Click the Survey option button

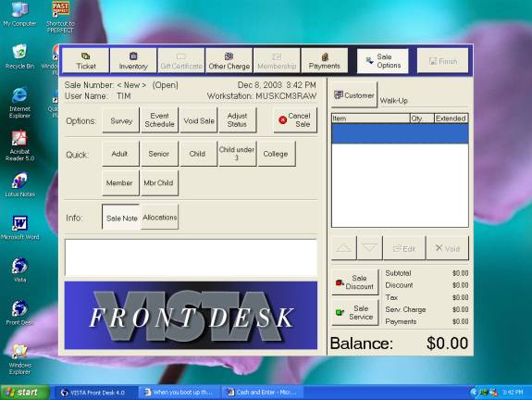tap(121, 120)
